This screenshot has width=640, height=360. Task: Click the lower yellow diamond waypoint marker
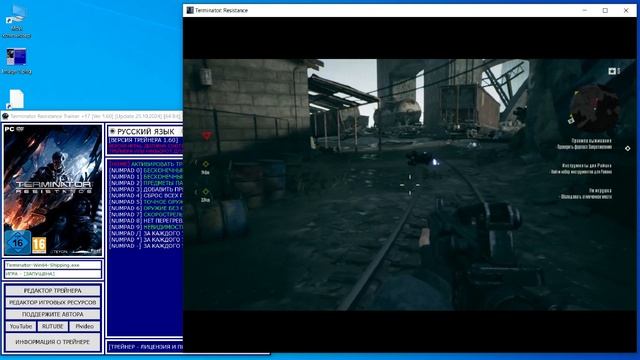[206, 191]
